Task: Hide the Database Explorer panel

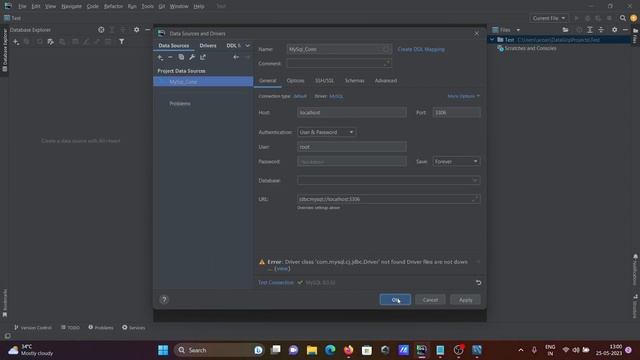Action: 148,30
